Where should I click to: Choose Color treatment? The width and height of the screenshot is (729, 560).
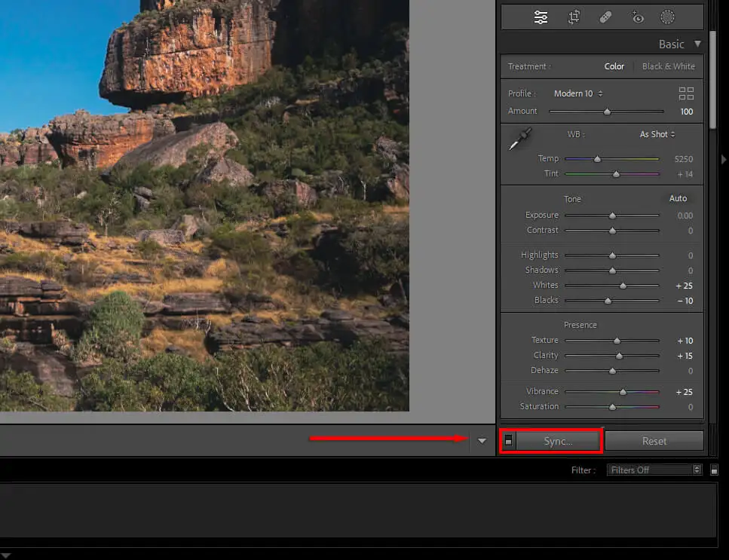(x=614, y=66)
